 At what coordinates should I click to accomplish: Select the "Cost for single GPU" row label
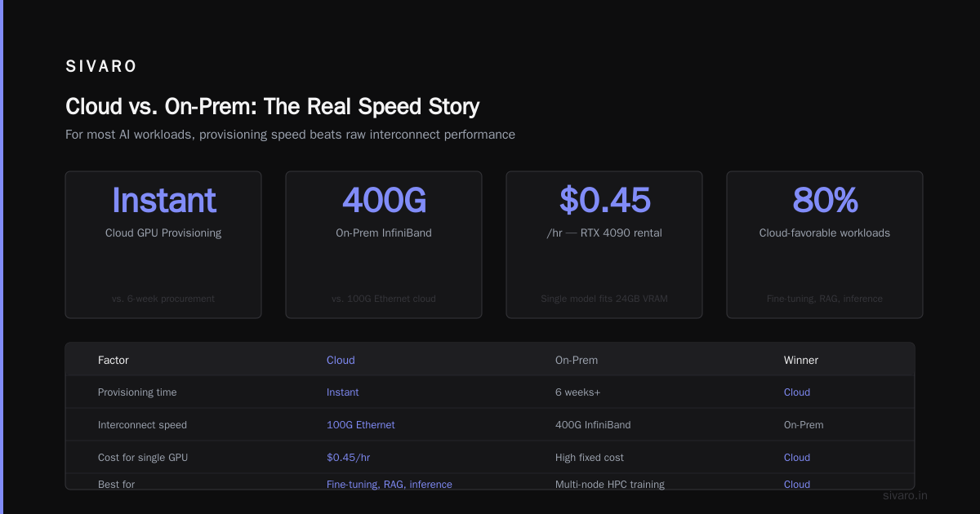coord(143,458)
